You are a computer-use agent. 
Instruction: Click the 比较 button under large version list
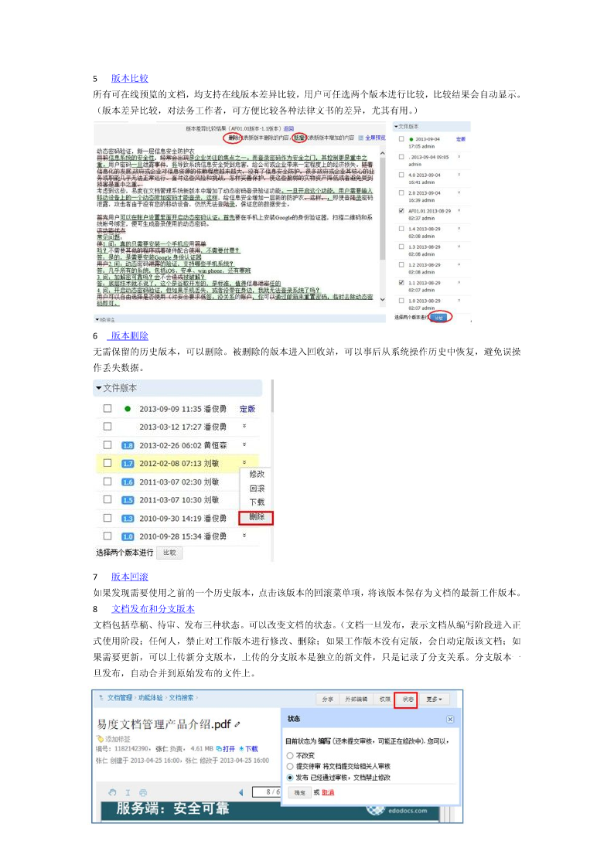tap(169, 553)
